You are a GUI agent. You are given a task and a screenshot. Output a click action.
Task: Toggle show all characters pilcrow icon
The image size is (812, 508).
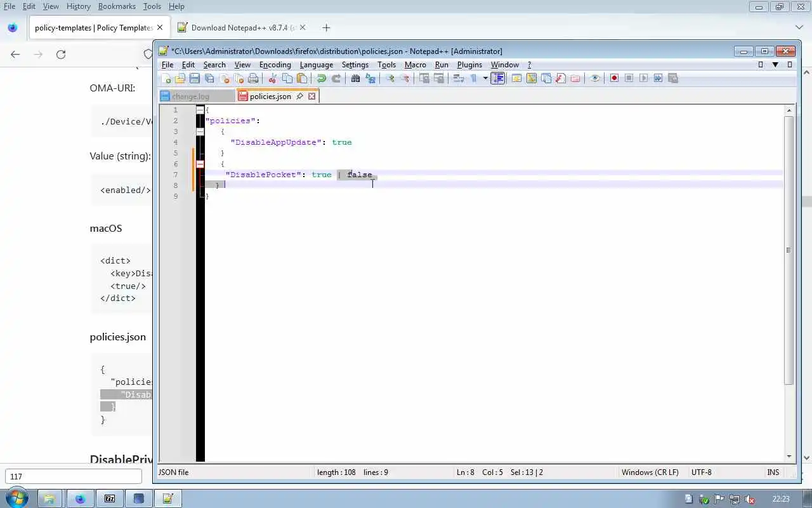pos(473,78)
